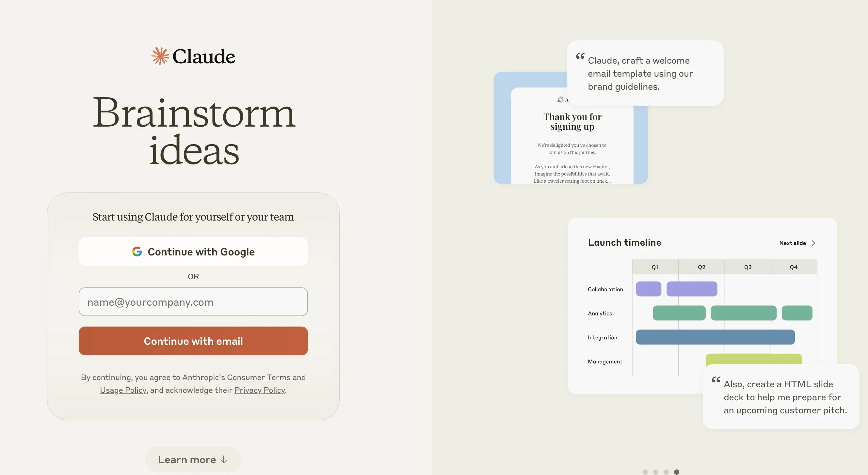Click the HTML slide deck prompt bubble
This screenshot has height=475, width=868.
781,397
